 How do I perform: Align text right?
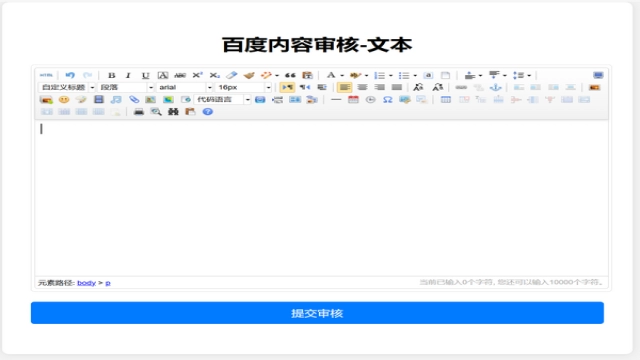pos(379,87)
